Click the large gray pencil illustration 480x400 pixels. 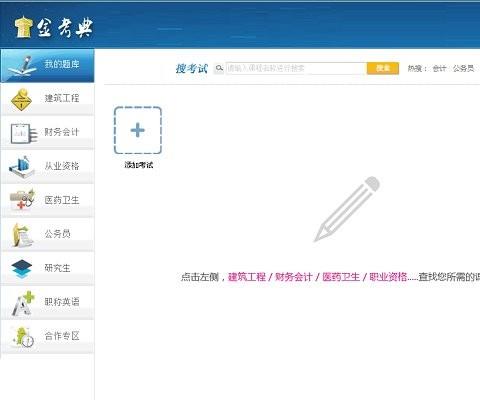pos(347,209)
